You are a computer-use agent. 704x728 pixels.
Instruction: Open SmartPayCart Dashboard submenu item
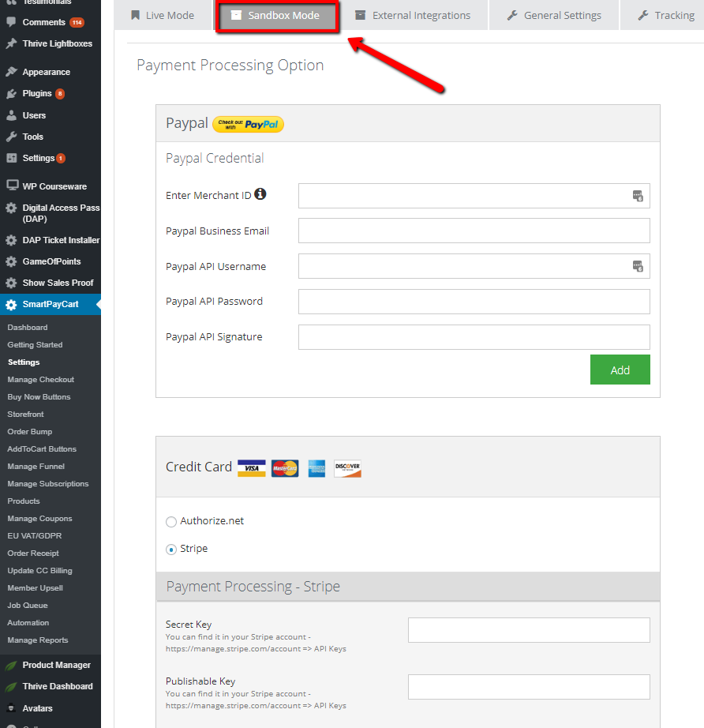tap(28, 328)
